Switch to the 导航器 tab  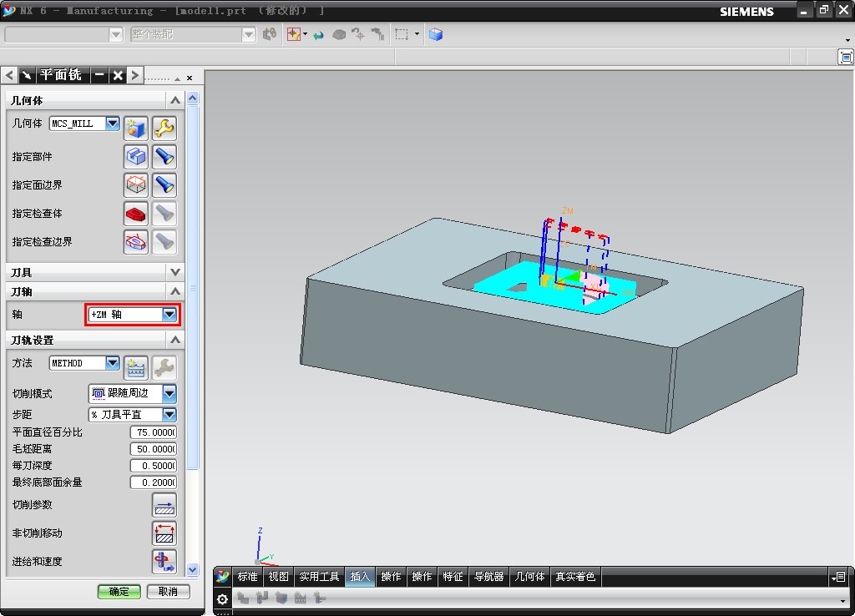click(488, 577)
